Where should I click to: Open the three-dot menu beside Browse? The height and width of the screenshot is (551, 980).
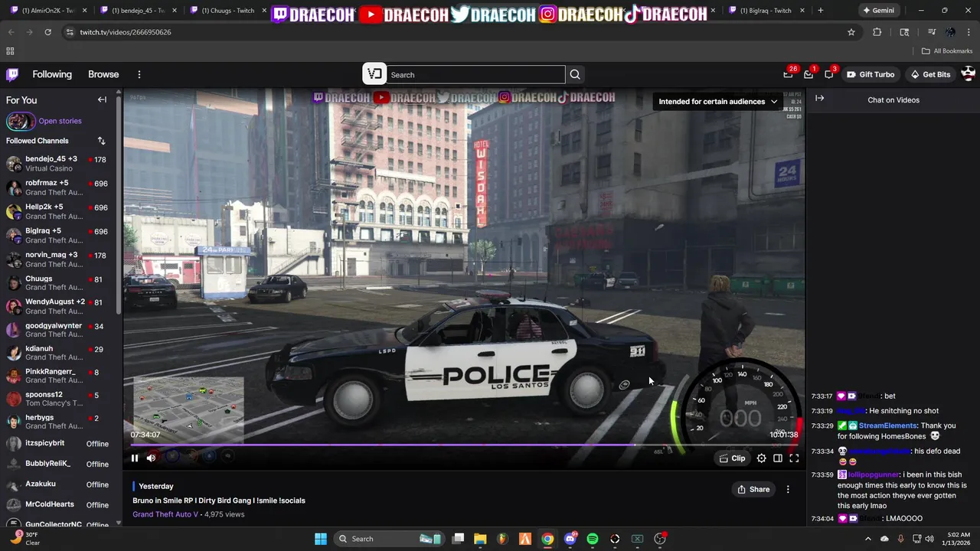click(x=139, y=74)
